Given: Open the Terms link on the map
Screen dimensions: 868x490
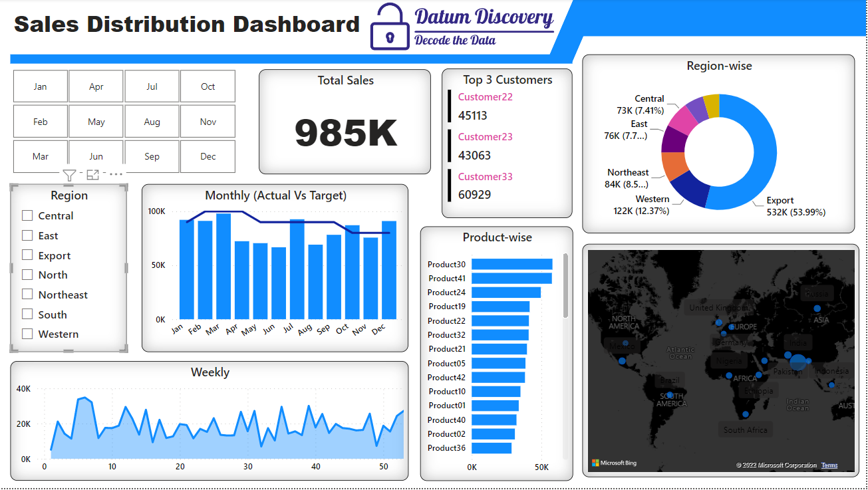Looking at the screenshot, I should pos(829,465).
